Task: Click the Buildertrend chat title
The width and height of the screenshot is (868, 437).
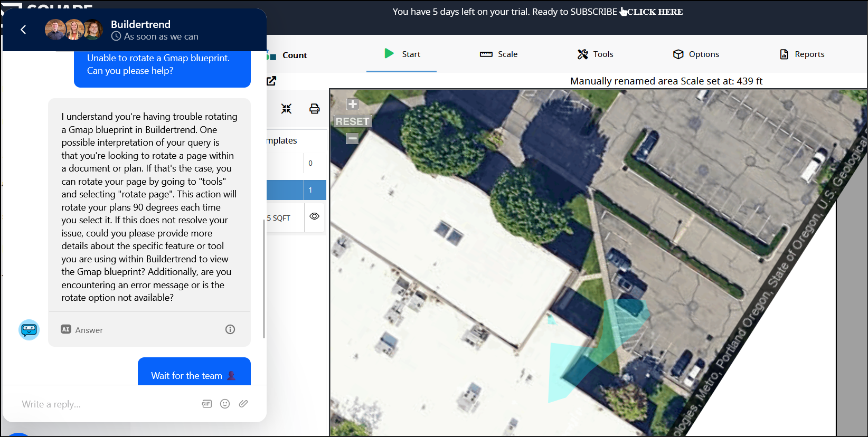Action: coord(140,24)
